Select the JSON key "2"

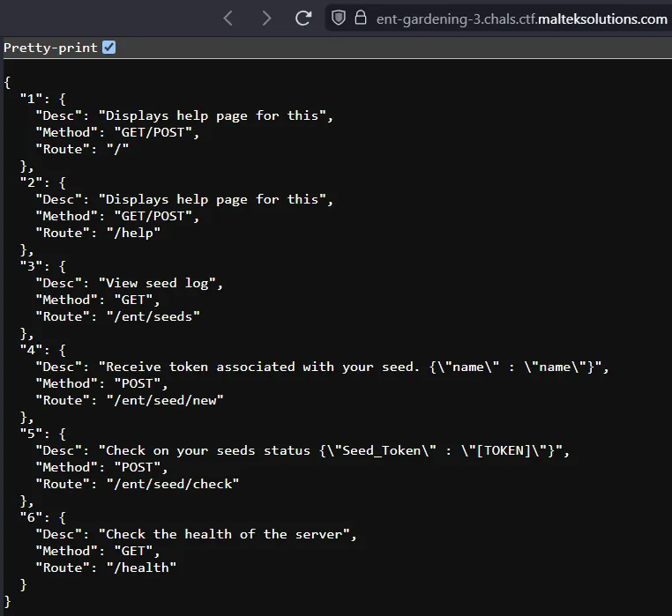coord(31,182)
